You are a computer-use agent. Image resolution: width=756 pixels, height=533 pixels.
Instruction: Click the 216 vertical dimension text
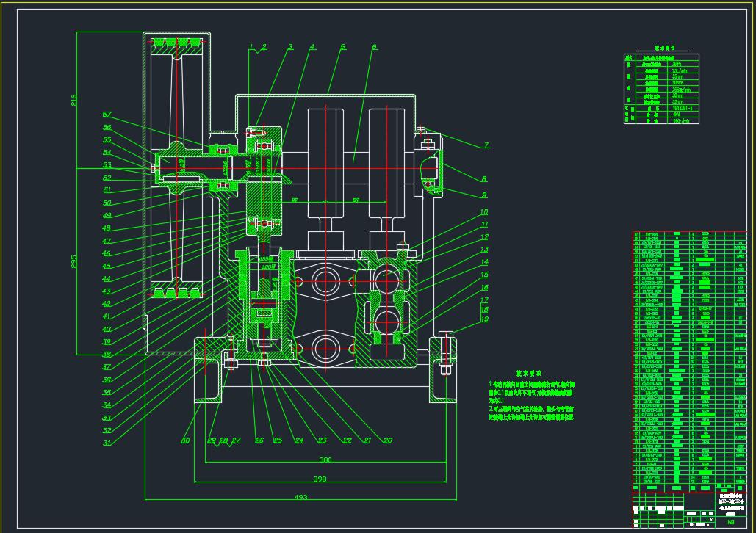pos(73,100)
